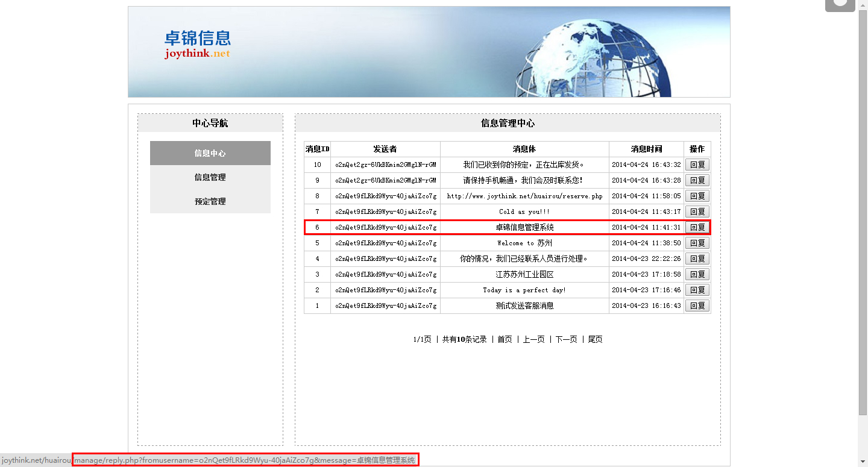868x467 pixels.
Task: Click 回复 for message ID 8
Action: (x=697, y=196)
